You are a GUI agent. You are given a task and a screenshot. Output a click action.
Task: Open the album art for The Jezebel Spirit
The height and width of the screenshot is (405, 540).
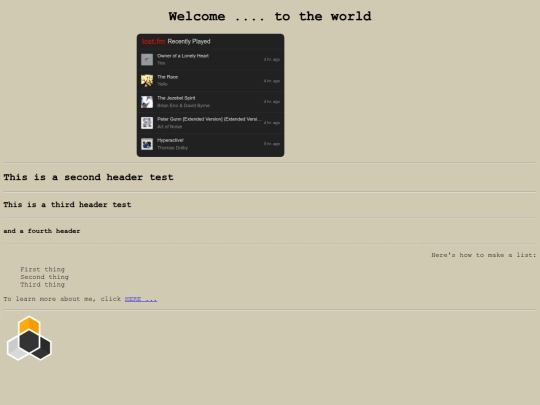click(x=147, y=102)
